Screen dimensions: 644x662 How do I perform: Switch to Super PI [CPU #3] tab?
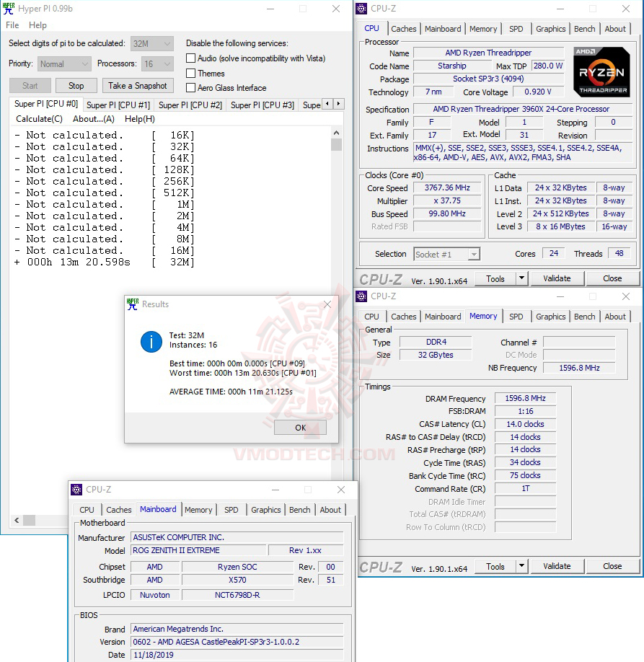click(263, 105)
